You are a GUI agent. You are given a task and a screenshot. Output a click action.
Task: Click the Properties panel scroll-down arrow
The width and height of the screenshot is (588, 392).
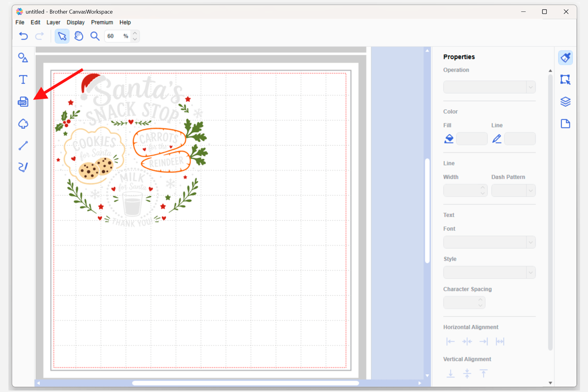(550, 383)
